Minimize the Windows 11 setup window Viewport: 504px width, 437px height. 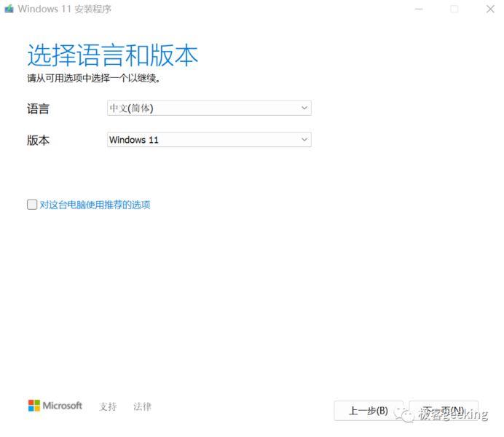coord(419,9)
